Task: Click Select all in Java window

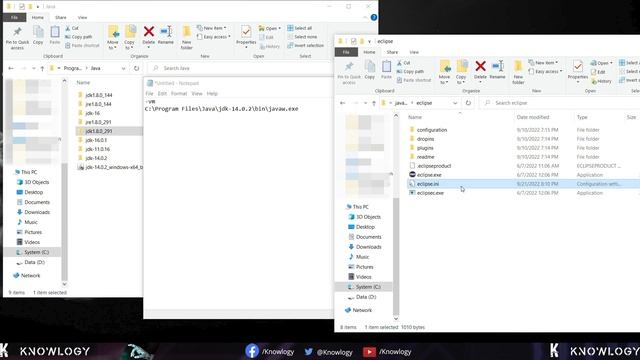Action: [x=300, y=28]
